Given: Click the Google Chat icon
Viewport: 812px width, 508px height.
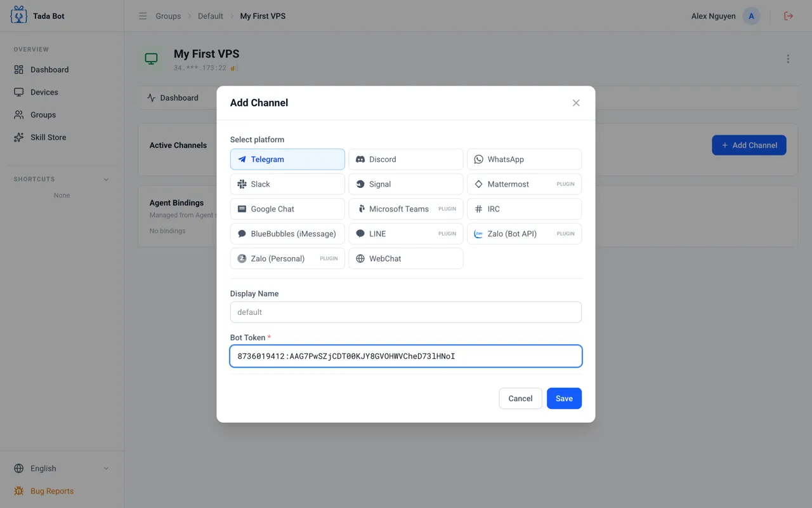Looking at the screenshot, I should 242,209.
